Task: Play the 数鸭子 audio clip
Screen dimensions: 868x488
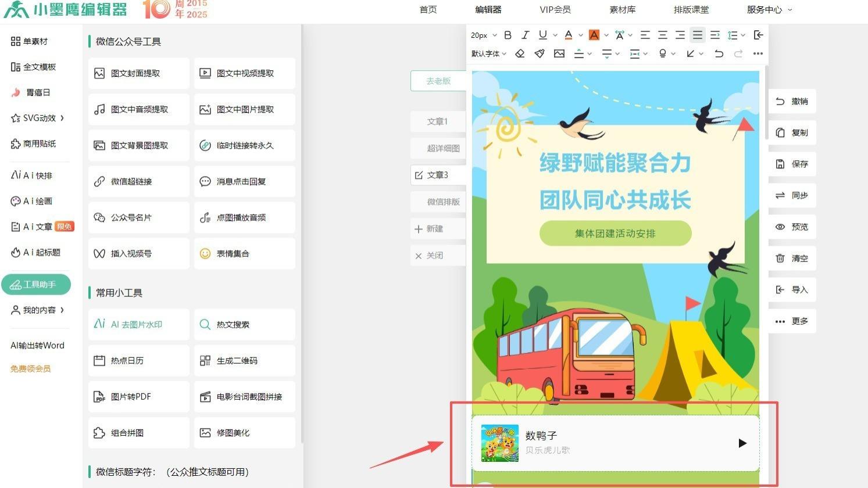Action: pyautogui.click(x=742, y=443)
